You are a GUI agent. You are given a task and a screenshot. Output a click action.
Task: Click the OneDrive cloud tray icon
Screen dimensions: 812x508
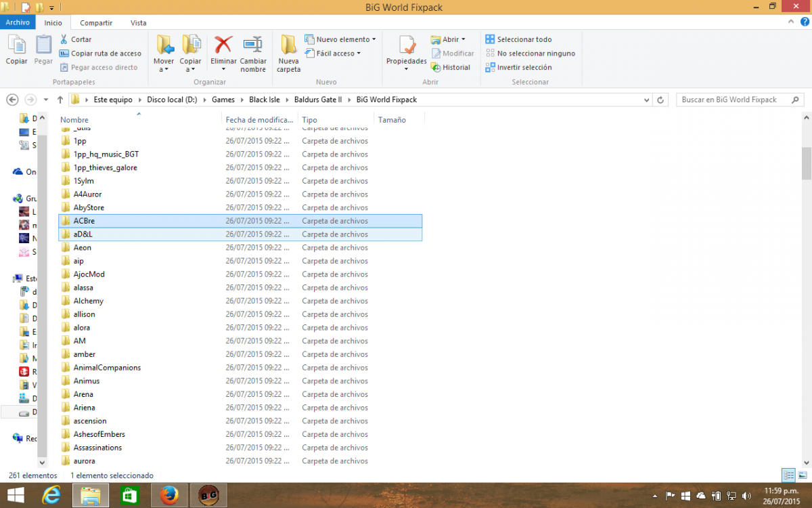coord(701,495)
